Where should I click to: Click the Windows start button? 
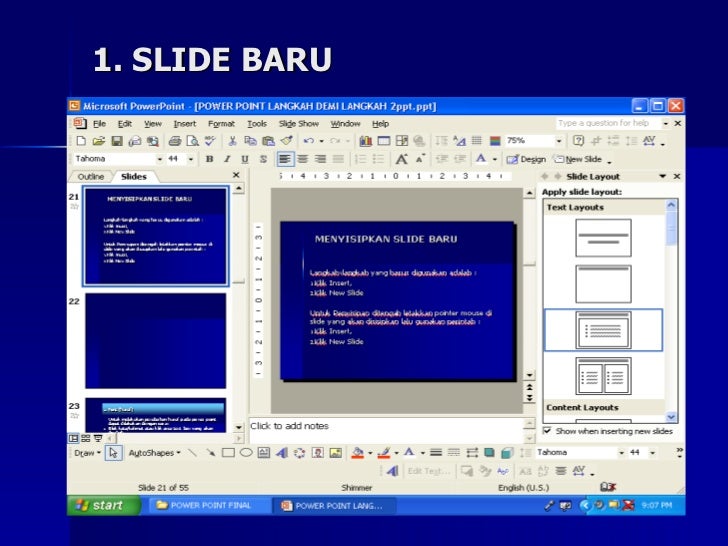coord(104,505)
